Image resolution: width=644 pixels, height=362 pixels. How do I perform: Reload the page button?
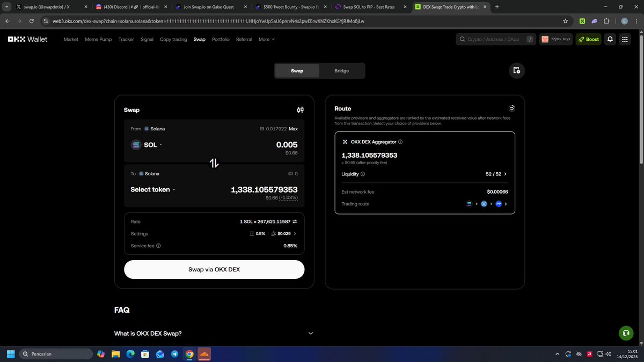pos(32,21)
